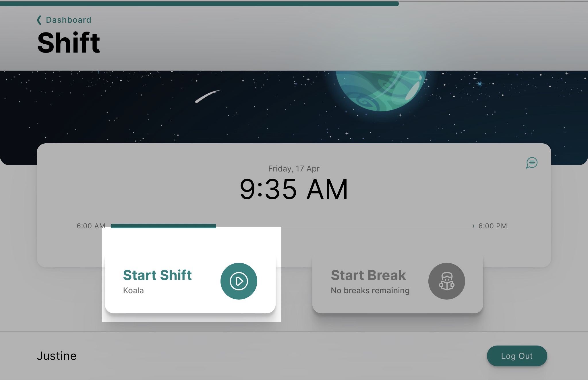Screen dimensions: 588x380
Task: Click the back chevron beside Dashboard
Action: (39, 20)
